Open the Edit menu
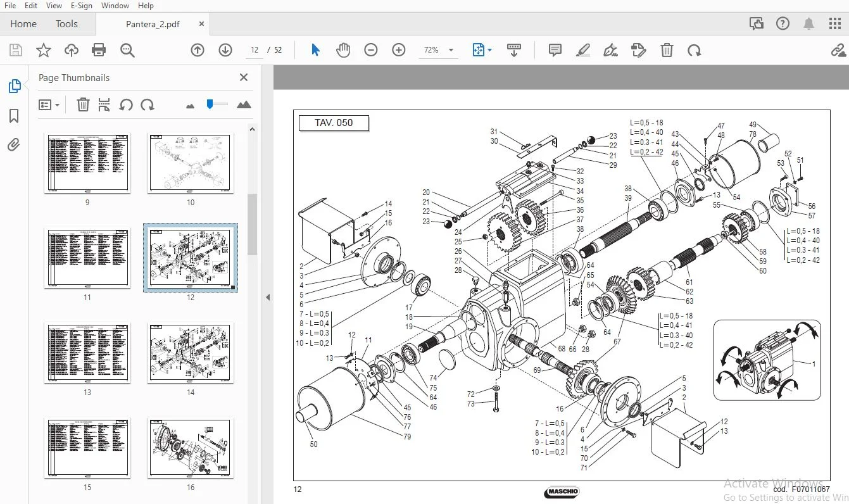 click(x=31, y=5)
